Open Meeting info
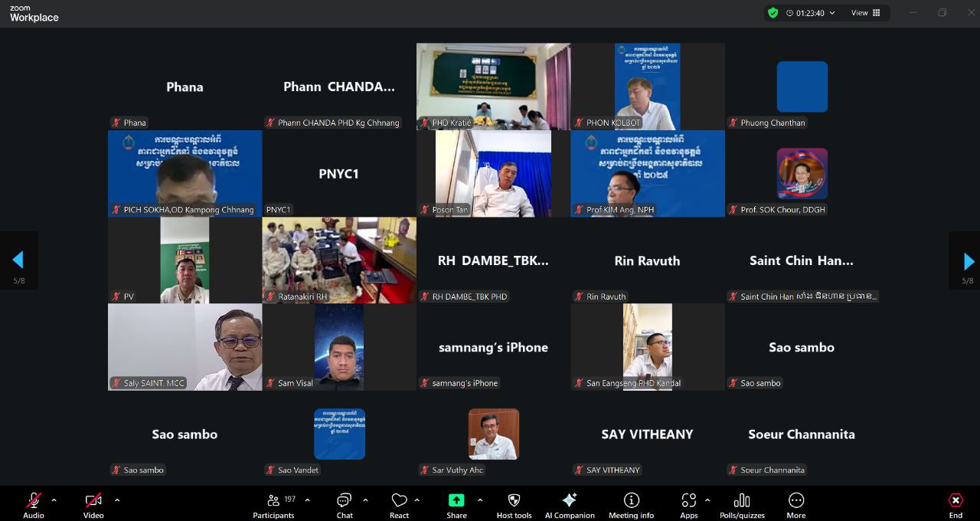 [631, 500]
